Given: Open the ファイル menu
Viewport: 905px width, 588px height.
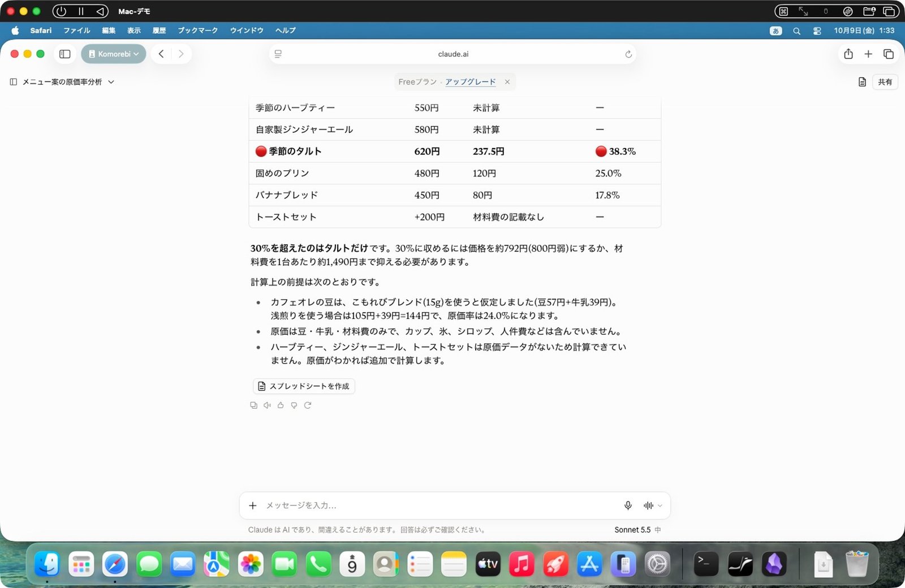Looking at the screenshot, I should coord(77,31).
